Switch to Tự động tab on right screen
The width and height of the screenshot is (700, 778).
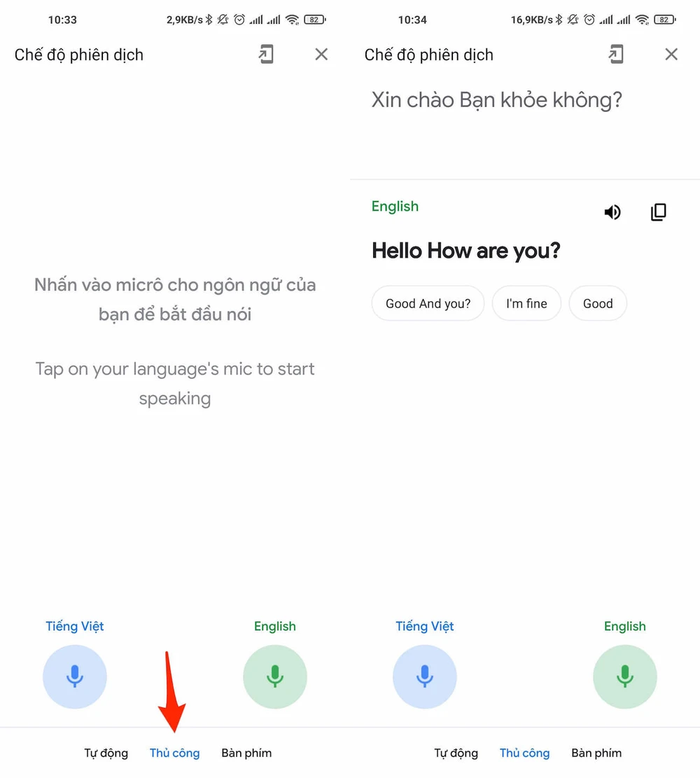pyautogui.click(x=456, y=753)
